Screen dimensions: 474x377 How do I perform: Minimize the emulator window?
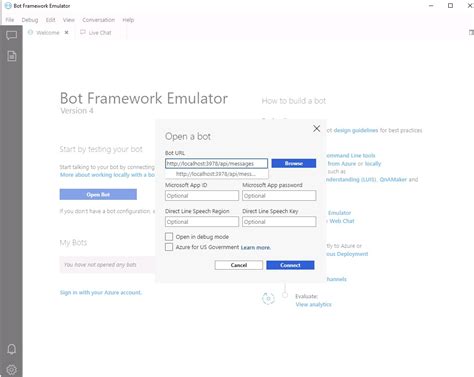[431, 5]
